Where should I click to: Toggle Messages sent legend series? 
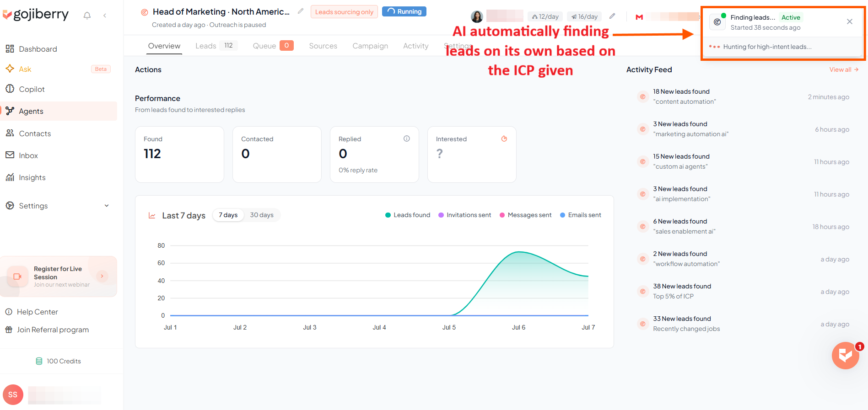pyautogui.click(x=525, y=215)
